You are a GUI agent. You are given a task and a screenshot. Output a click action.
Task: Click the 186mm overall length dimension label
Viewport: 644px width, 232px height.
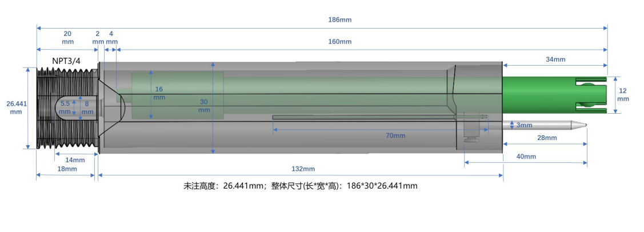coord(339,19)
